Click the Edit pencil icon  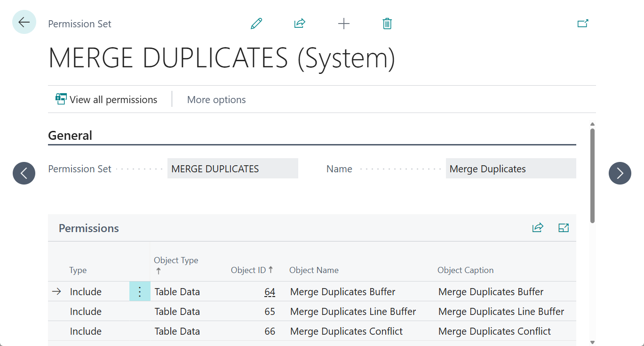point(256,23)
